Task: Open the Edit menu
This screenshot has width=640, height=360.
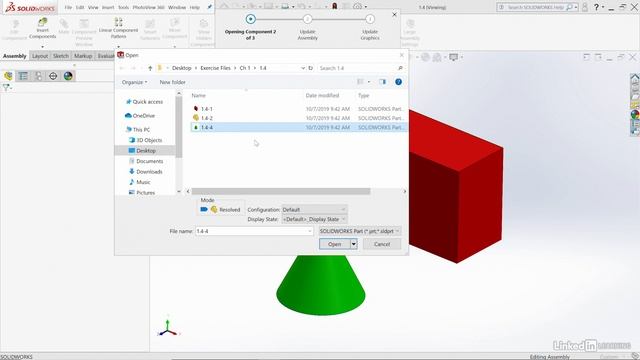Action: pos(80,7)
